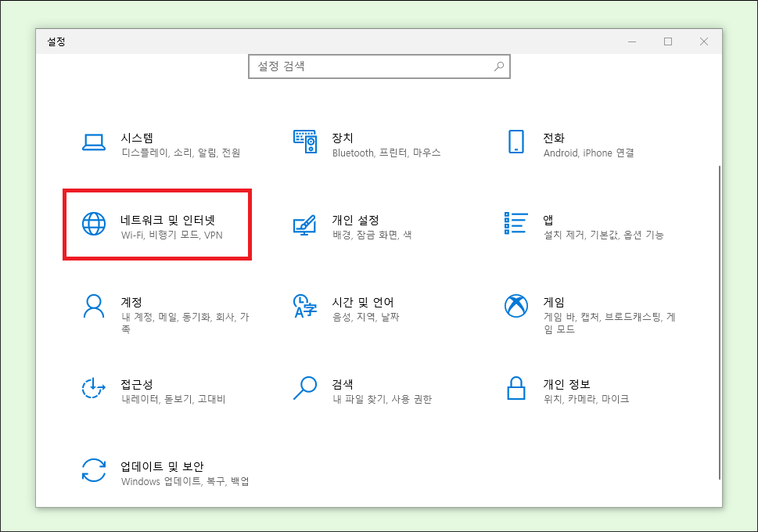The image size is (758, 532).
Task: Open the 접근성 icon
Action: tap(94, 388)
